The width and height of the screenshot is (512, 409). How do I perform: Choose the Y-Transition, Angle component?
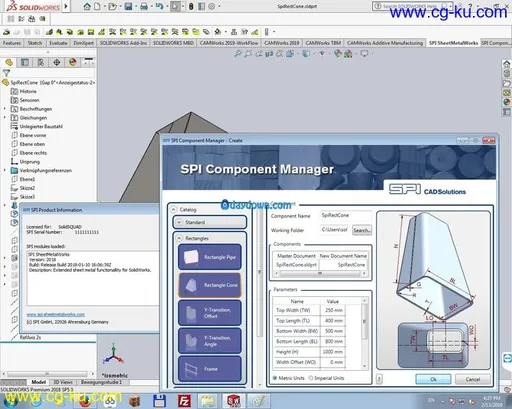point(210,341)
